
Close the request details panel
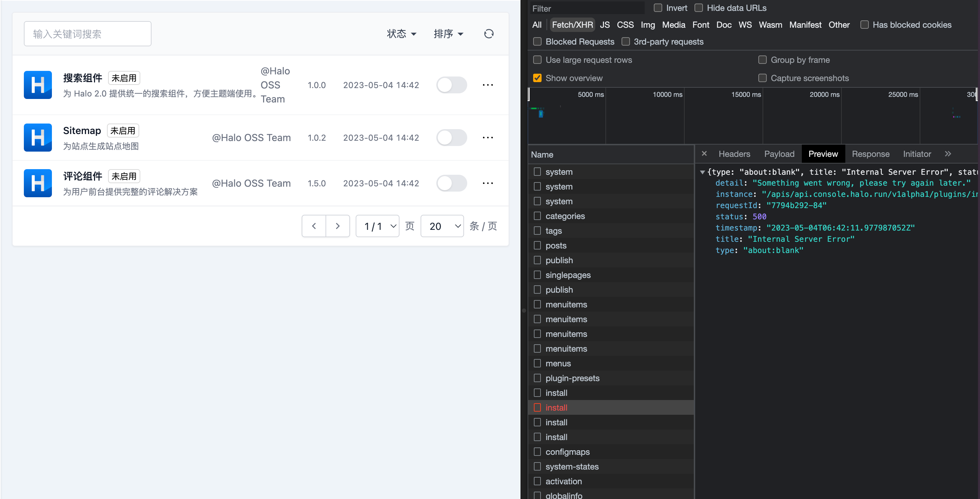click(x=704, y=154)
